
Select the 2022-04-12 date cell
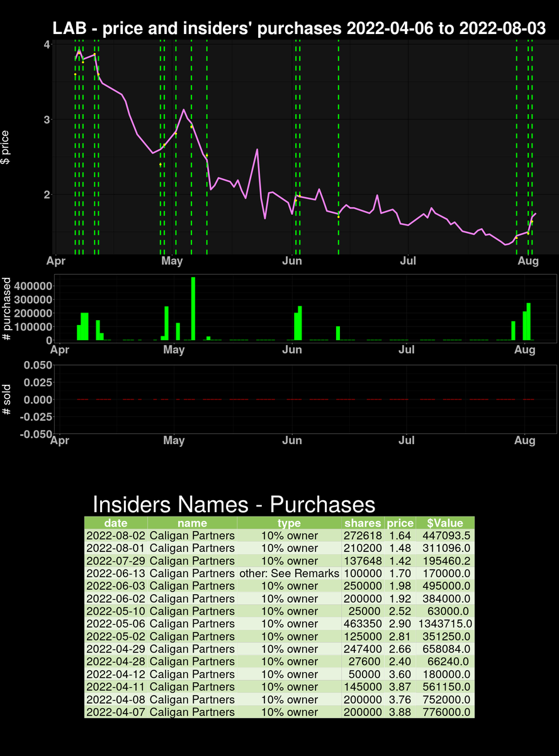click(x=116, y=674)
